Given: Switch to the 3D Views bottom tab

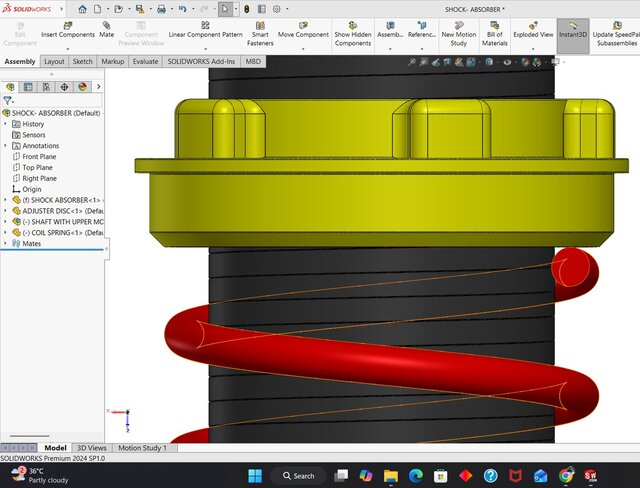Looking at the screenshot, I should (91, 448).
